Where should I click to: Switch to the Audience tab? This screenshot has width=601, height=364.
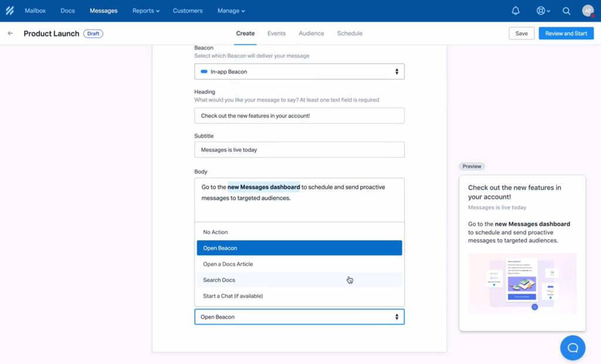point(311,33)
